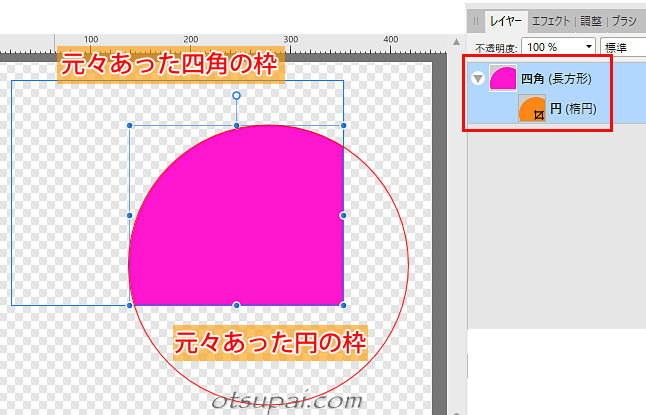646x415 pixels.
Task: Switch to the 調整 panel tab
Action: tap(593, 19)
